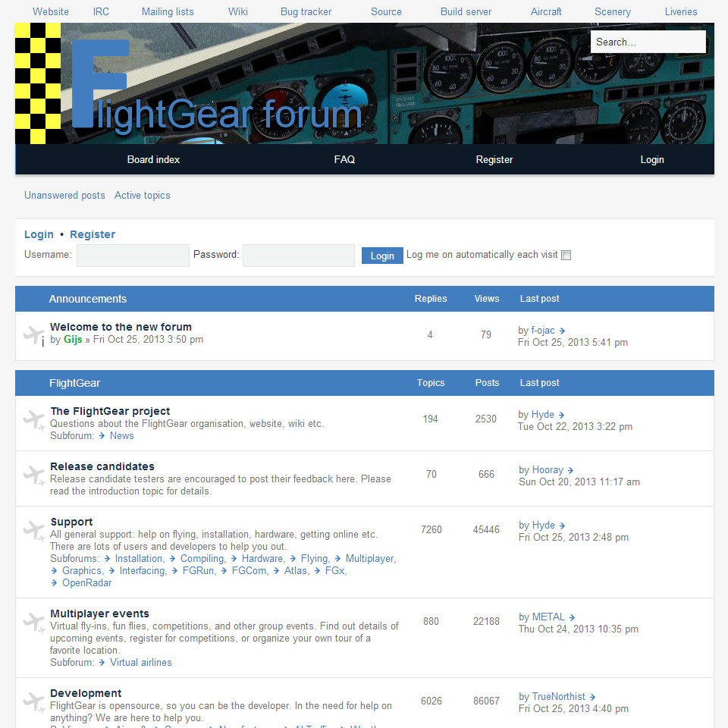Go to last post arrow in FlightGear project row
This screenshot has width=728, height=728.
(561, 415)
